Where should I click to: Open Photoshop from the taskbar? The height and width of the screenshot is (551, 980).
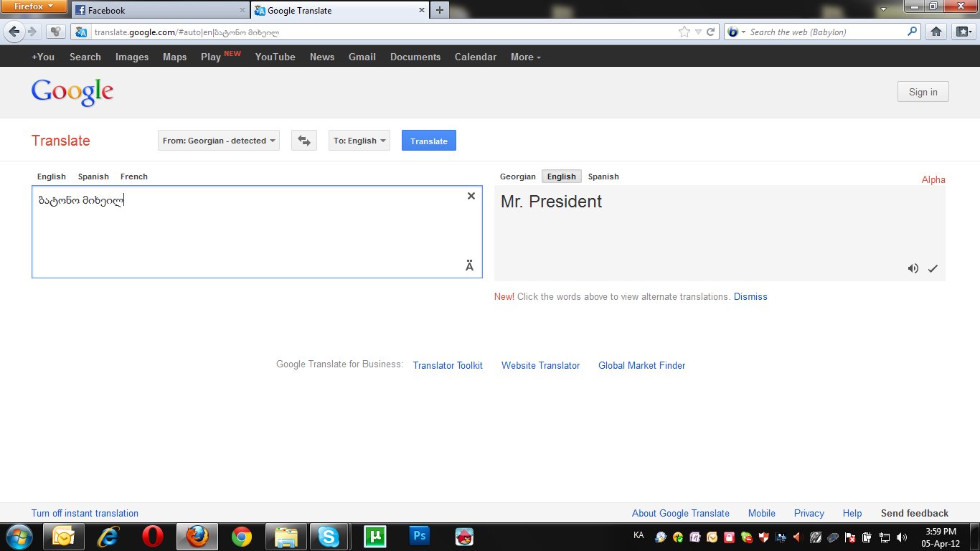(x=419, y=537)
